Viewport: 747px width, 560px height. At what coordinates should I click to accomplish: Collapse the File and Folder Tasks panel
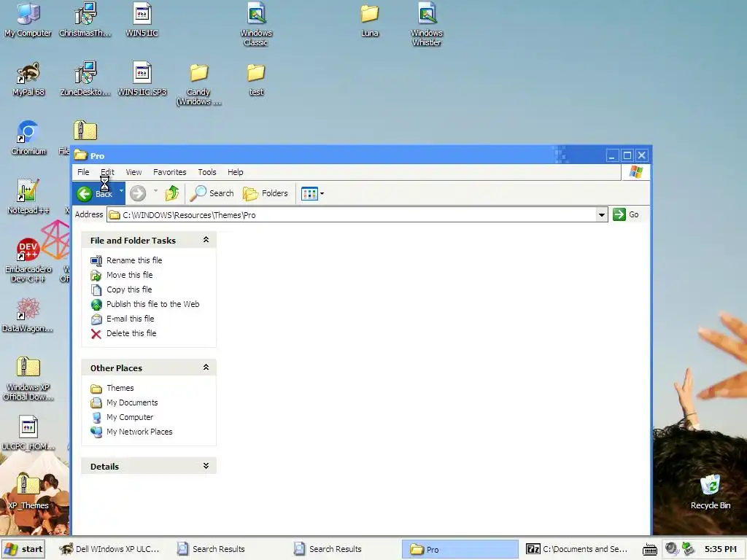[206, 240]
